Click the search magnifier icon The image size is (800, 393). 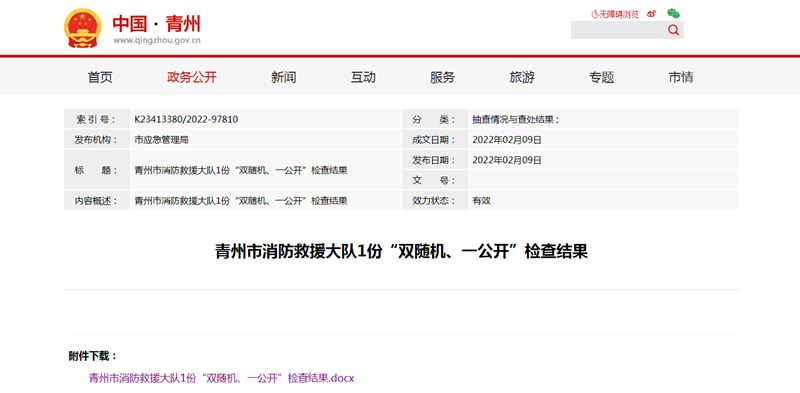click(x=673, y=30)
